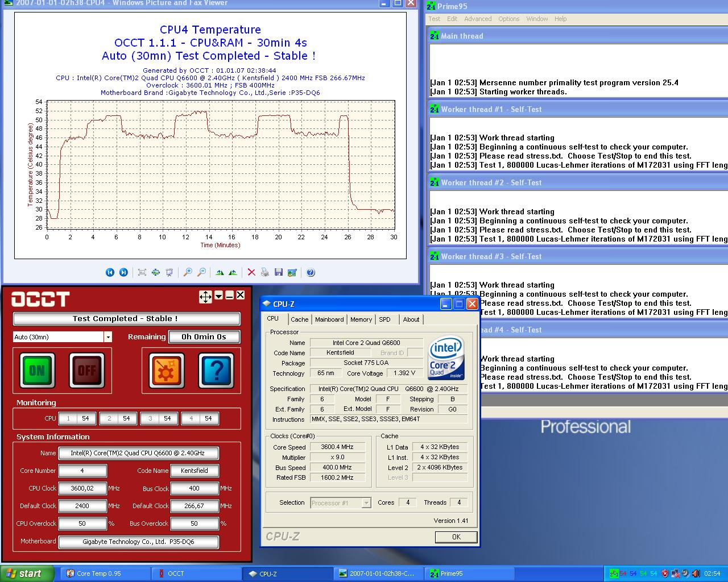Switch to CPU-Z via taskbar button
Image resolution: width=728 pixels, height=582 pixels.
point(288,573)
